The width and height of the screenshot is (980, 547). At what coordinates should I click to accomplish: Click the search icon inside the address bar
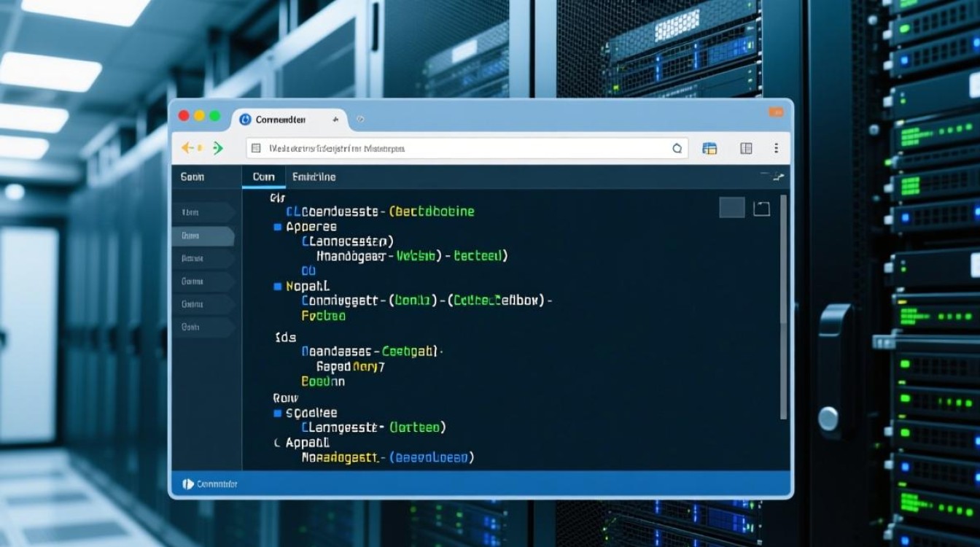(677, 148)
